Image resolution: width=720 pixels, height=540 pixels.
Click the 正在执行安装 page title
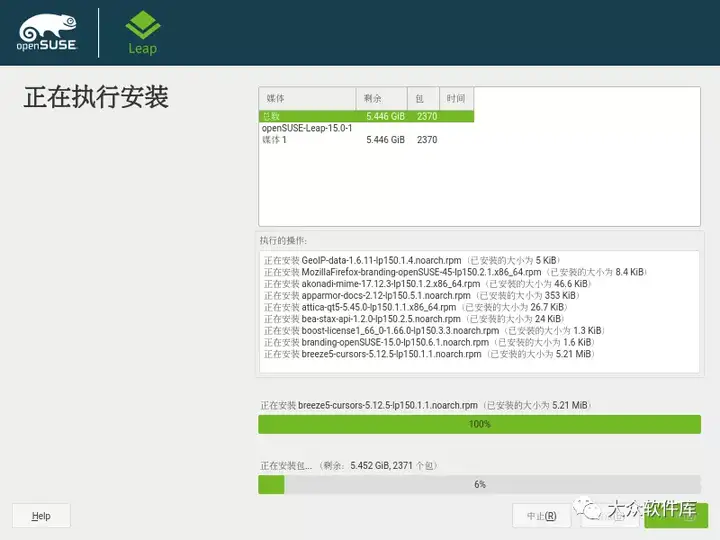coord(96,97)
